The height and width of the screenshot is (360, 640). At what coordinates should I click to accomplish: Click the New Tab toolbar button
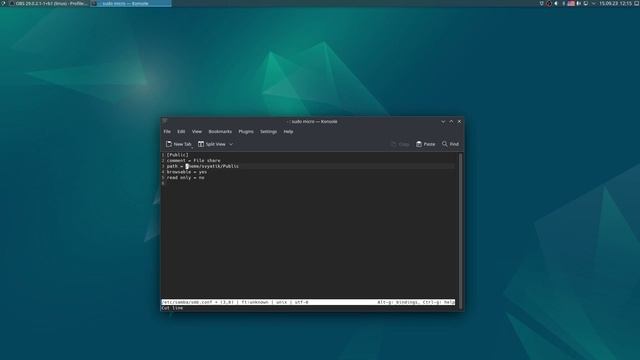pos(178,144)
